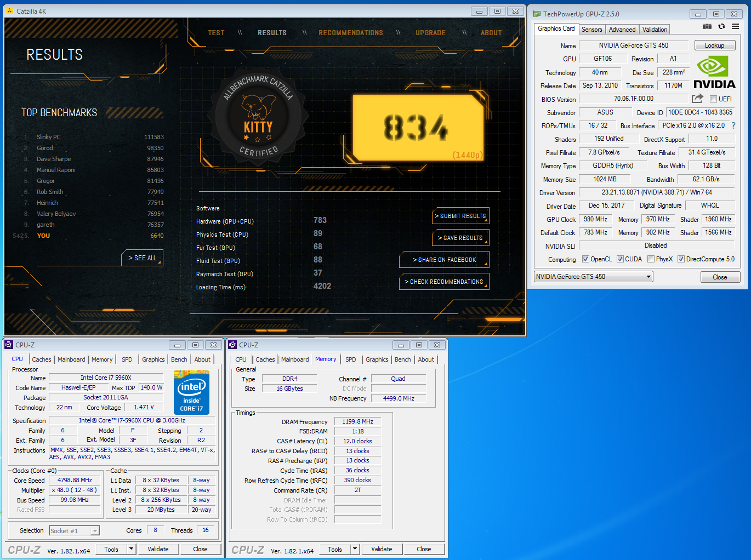
Task: Select the SPD tab in right CPU-Z
Action: 351,359
